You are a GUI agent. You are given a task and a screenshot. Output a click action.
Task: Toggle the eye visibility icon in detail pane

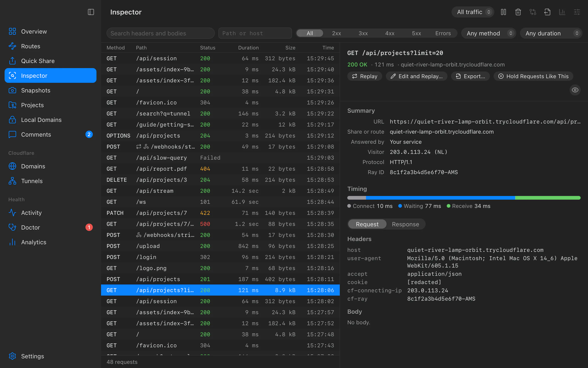click(x=575, y=90)
